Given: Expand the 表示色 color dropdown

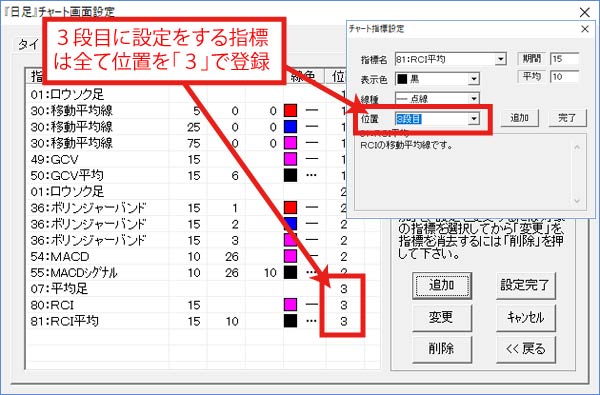Looking at the screenshot, I should coord(437,79).
